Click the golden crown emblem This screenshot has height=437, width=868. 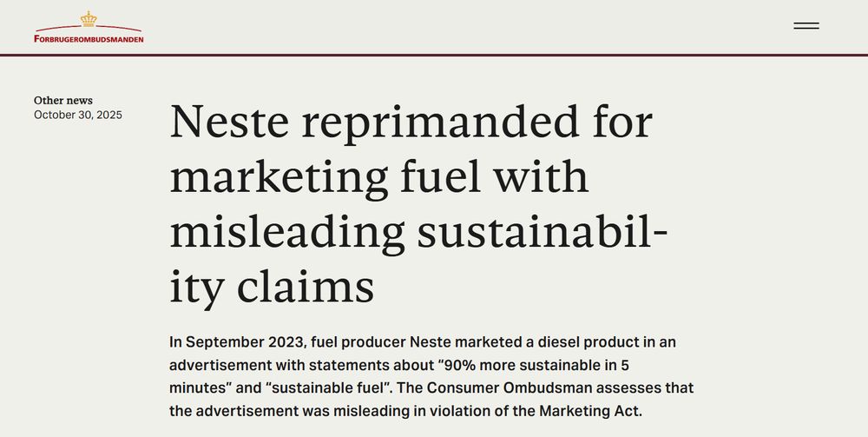[89, 19]
